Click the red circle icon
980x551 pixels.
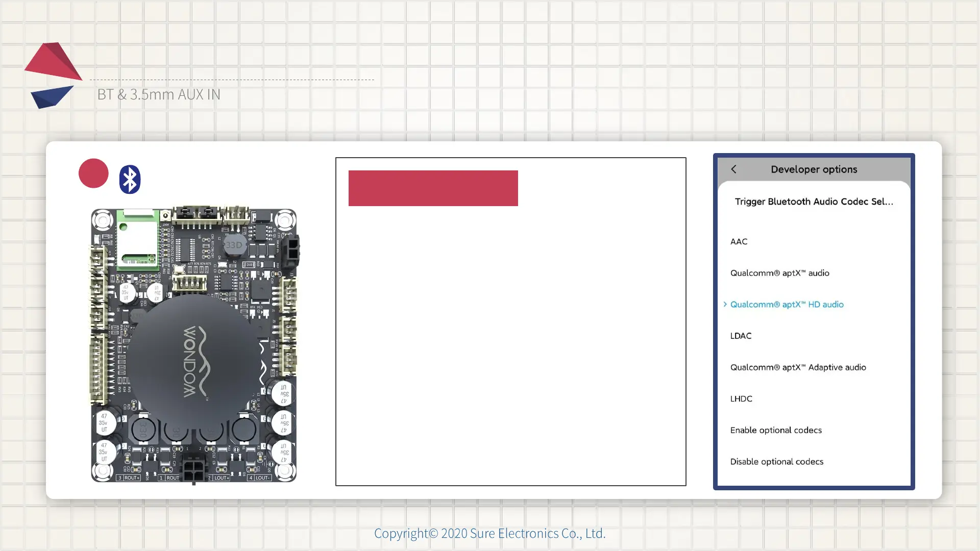(93, 173)
